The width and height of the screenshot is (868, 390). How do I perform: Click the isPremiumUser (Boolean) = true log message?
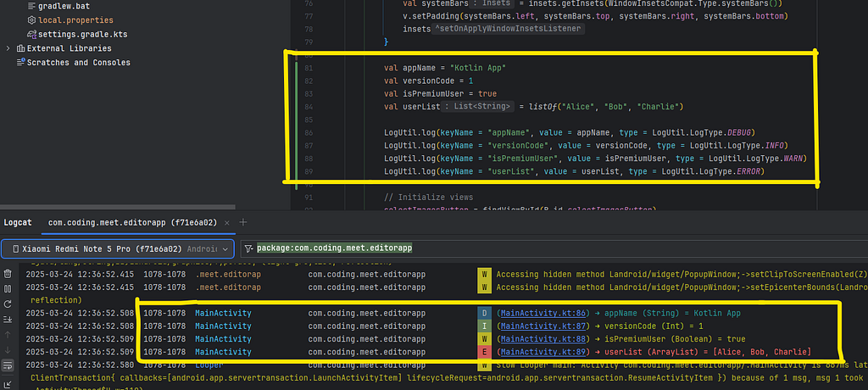[675, 339]
